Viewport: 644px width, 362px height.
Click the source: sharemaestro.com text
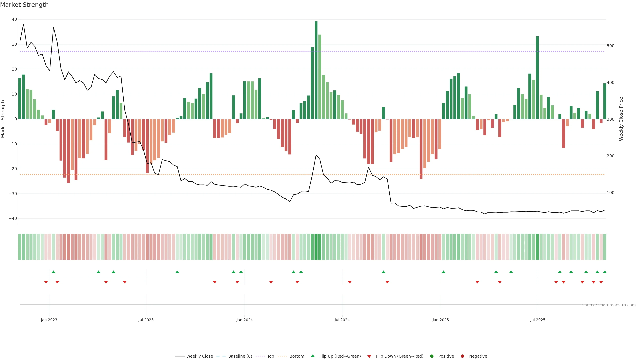point(609,305)
